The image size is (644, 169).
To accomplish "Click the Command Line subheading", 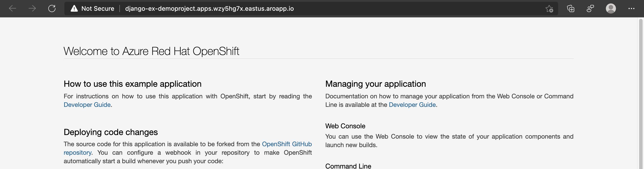I will (x=348, y=166).
